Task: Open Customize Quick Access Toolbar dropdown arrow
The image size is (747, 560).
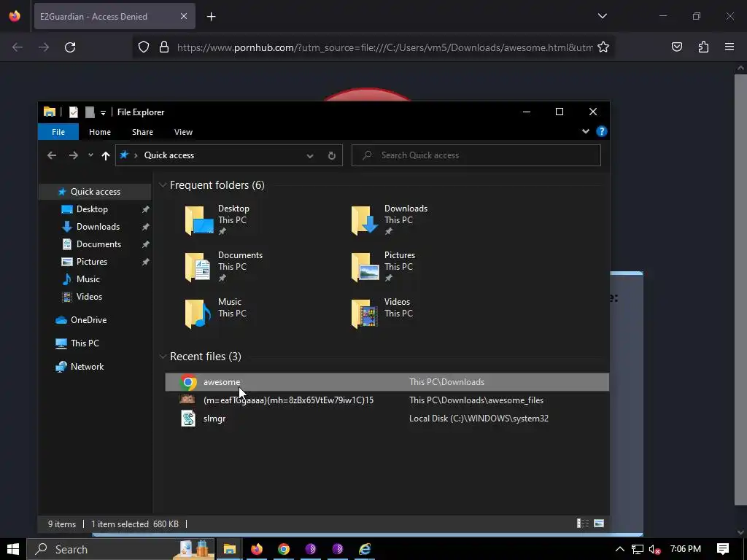Action: click(103, 113)
